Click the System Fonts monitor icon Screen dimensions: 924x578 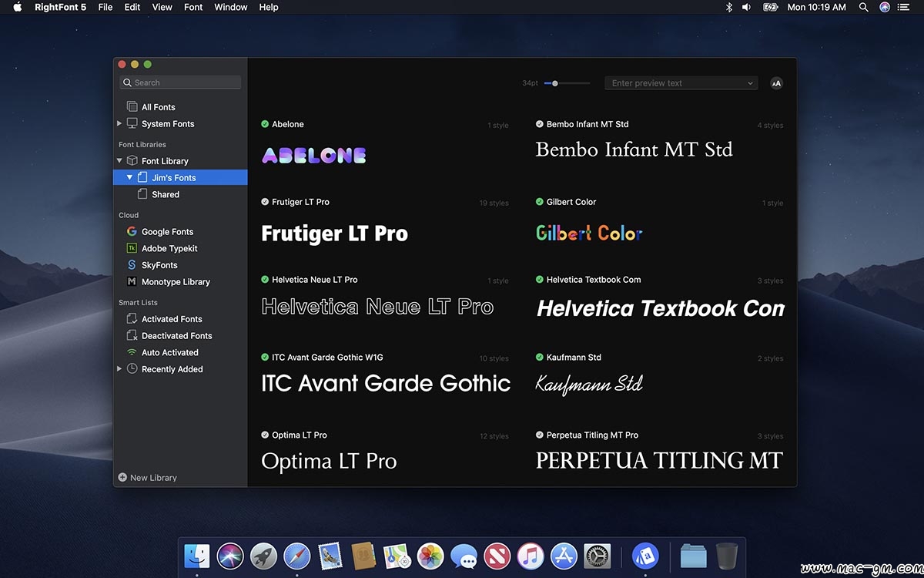click(x=132, y=123)
